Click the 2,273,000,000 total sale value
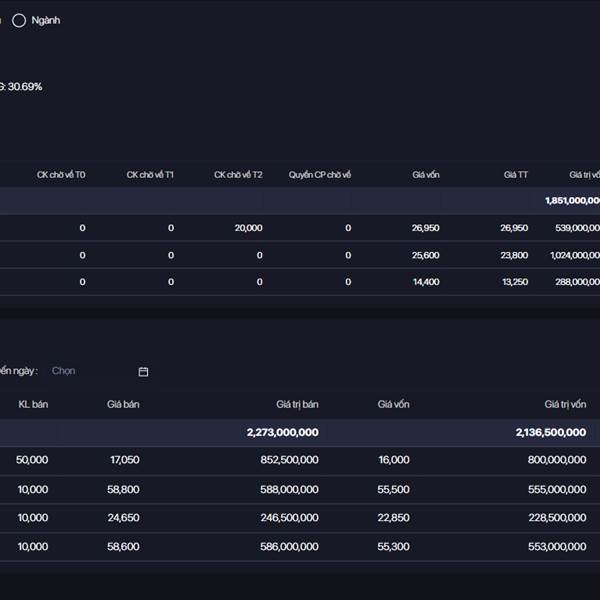The width and height of the screenshot is (600, 600). [x=282, y=432]
